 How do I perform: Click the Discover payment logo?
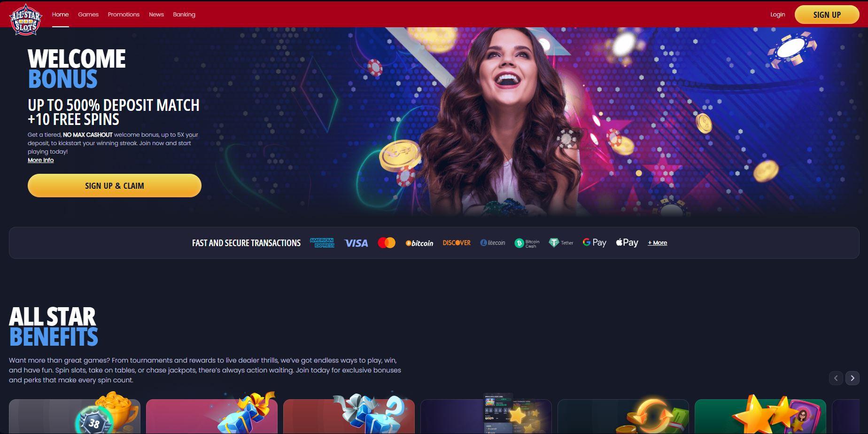click(x=457, y=243)
